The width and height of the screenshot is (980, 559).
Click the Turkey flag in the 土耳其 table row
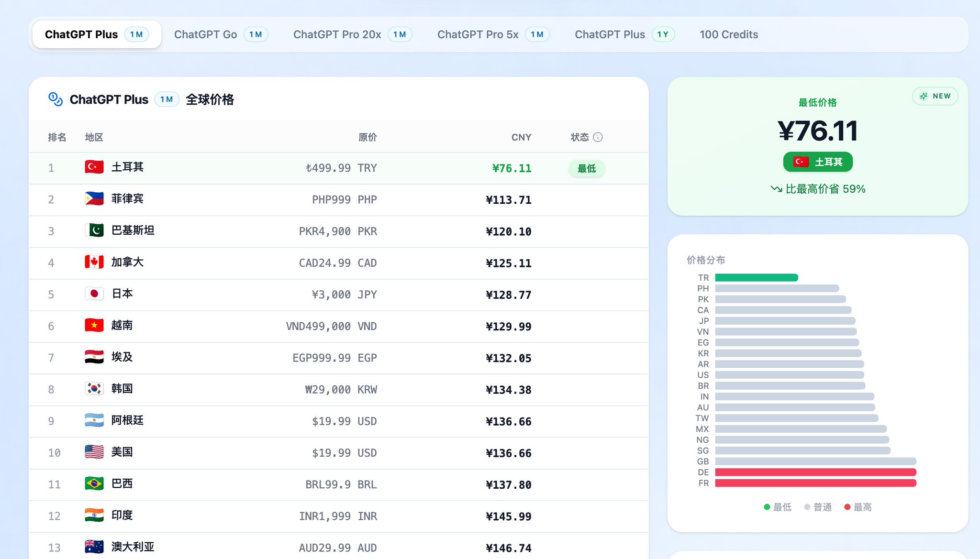click(94, 167)
